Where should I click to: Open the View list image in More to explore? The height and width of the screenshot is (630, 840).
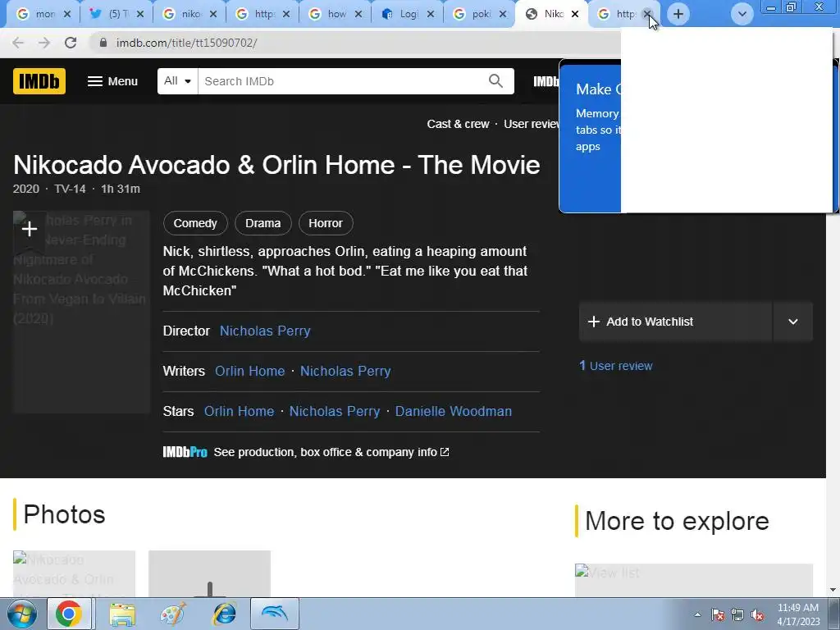coord(694,580)
